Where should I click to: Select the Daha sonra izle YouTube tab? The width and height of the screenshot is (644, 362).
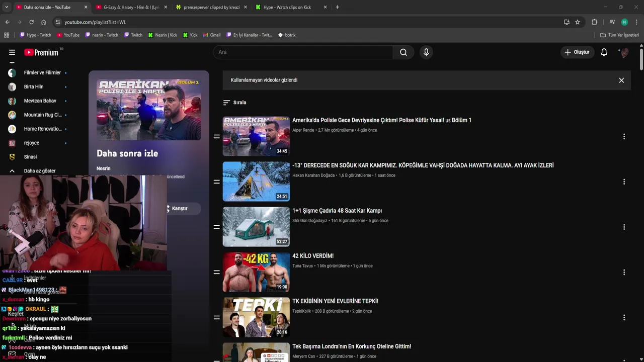click(x=50, y=7)
